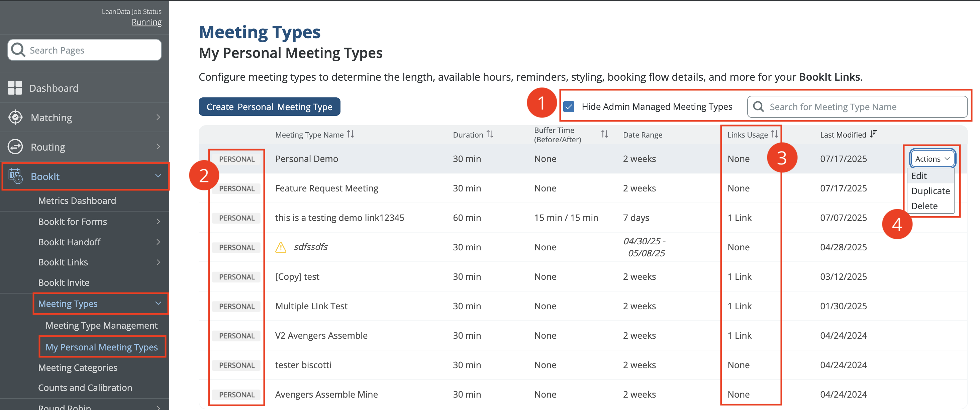Select this is a testing demo link12345
The height and width of the screenshot is (410, 980).
click(339, 218)
